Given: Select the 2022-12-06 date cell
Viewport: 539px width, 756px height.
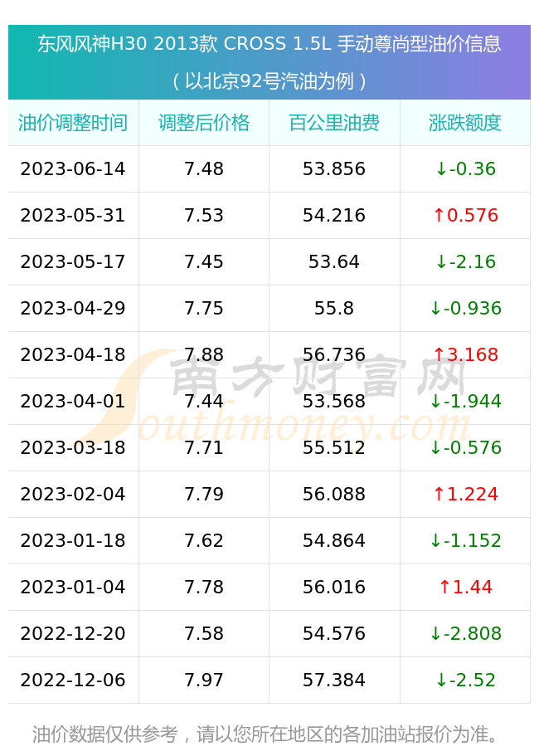Looking at the screenshot, I should [73, 680].
